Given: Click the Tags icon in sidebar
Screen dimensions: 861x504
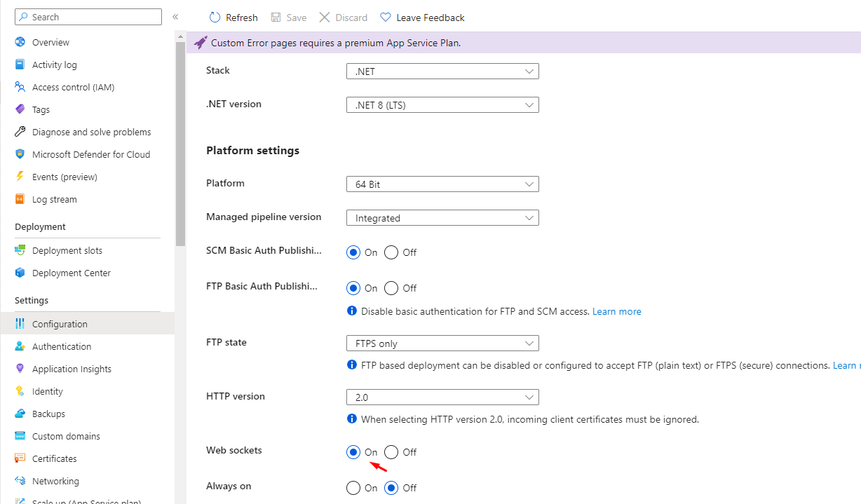Looking at the screenshot, I should 20,109.
